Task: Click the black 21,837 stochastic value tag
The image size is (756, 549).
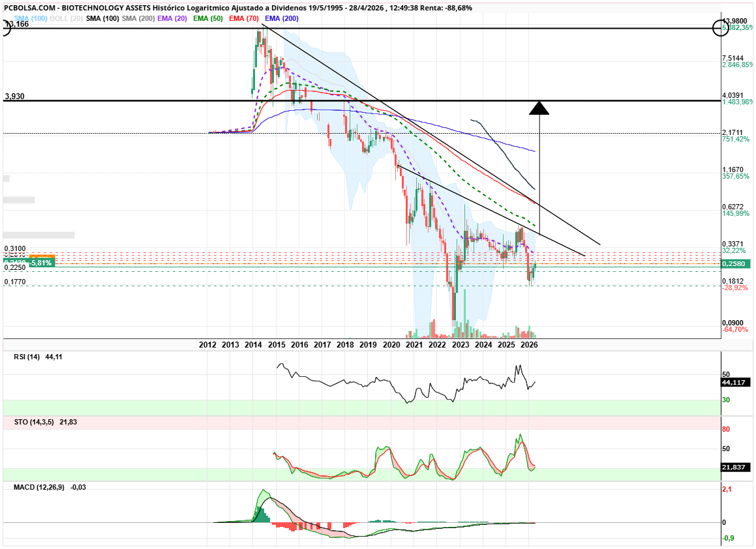Action: (736, 467)
